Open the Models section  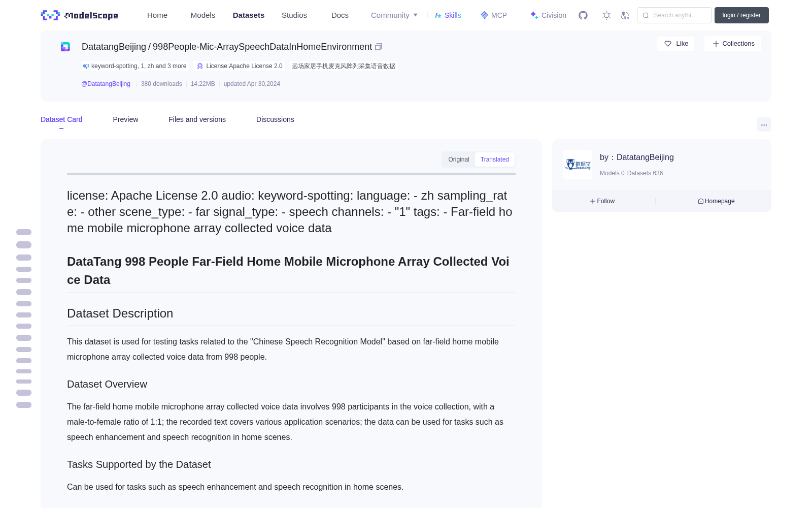click(x=203, y=15)
